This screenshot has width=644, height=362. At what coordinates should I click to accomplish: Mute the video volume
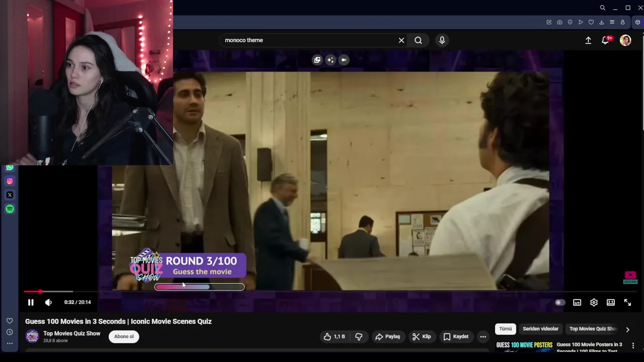pyautogui.click(x=48, y=302)
